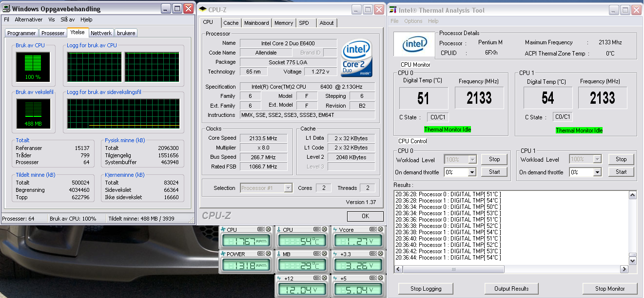
Task: Close the MB temperature widget
Action: point(324,254)
